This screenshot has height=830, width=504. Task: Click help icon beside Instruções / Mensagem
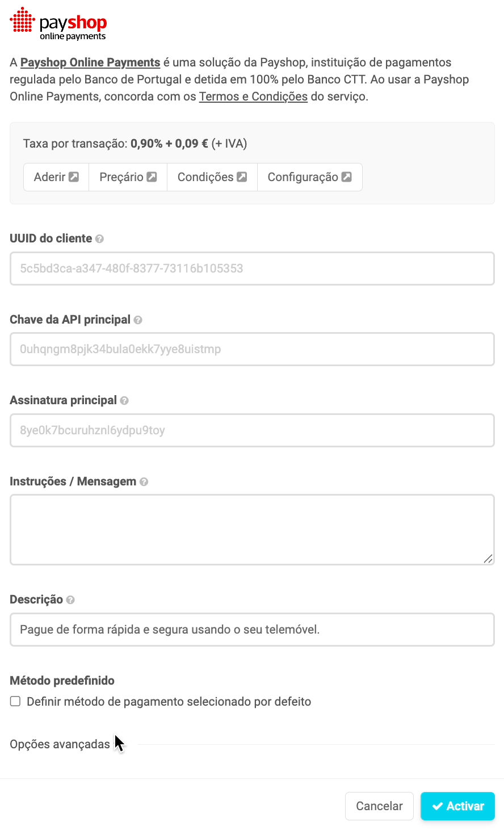pyautogui.click(x=144, y=482)
